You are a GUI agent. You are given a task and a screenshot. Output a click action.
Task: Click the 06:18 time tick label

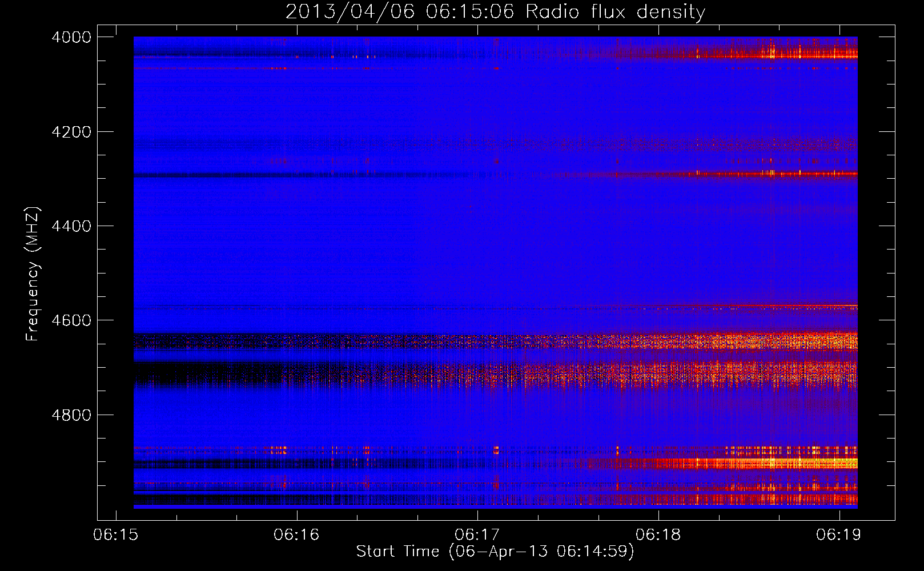658,534
